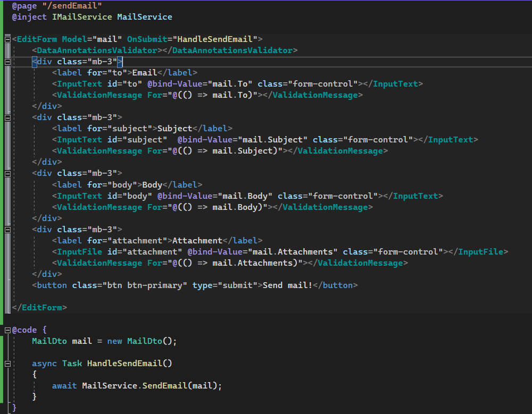
Task: Click the Email label text
Action: coord(145,73)
